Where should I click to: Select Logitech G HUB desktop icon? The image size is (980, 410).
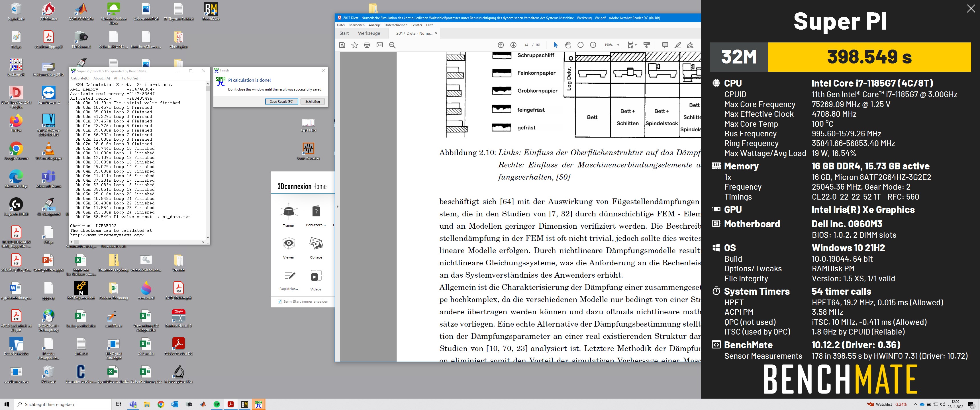point(16,207)
